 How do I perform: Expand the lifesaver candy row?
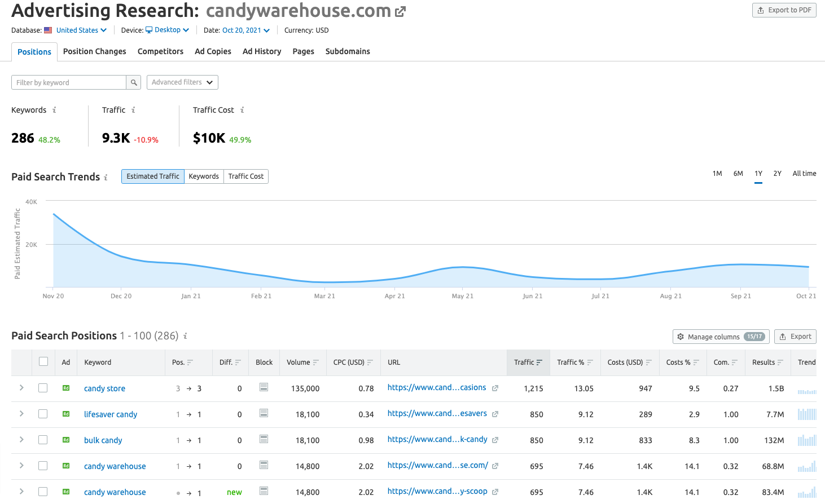pyautogui.click(x=21, y=414)
